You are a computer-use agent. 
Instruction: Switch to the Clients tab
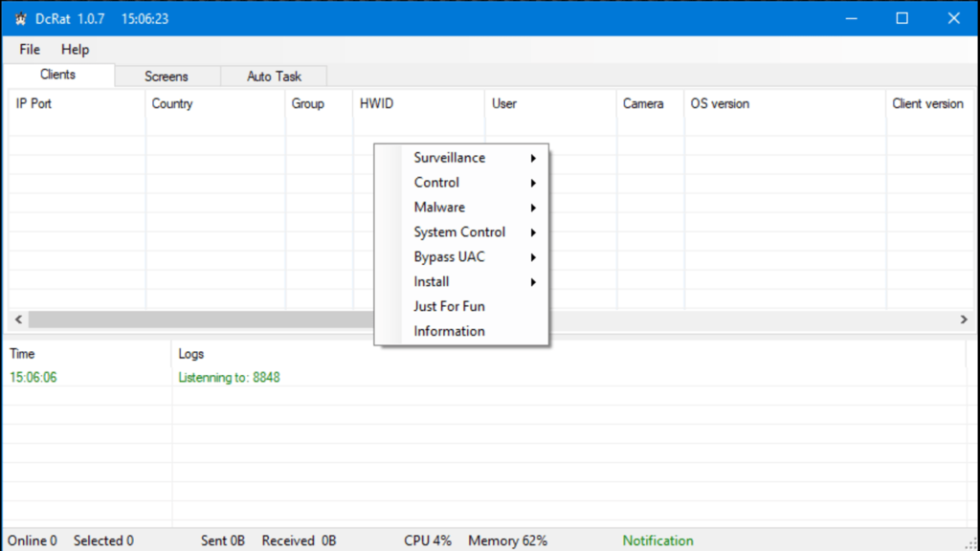coord(58,75)
